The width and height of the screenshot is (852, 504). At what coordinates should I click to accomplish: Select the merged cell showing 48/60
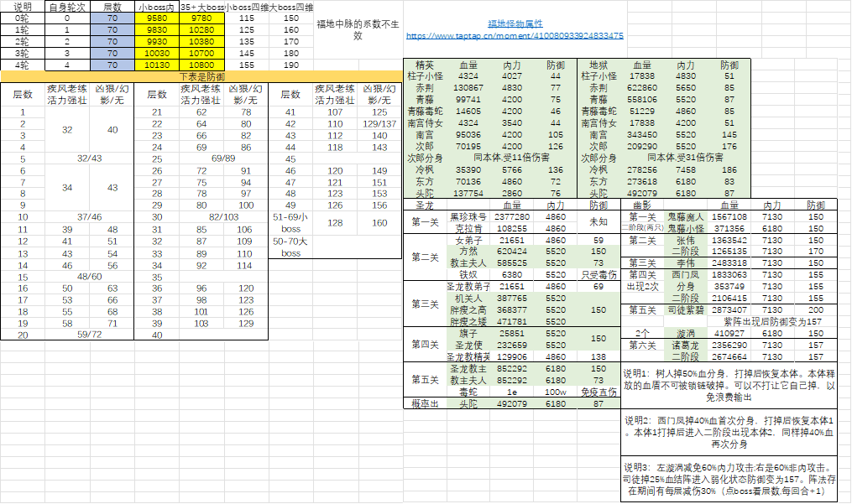coord(90,277)
